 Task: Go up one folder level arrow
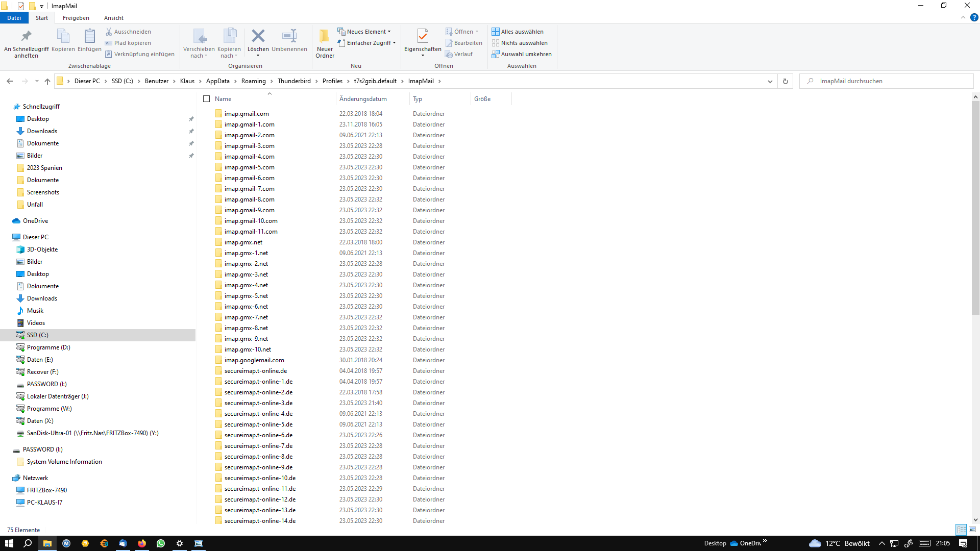click(x=47, y=81)
